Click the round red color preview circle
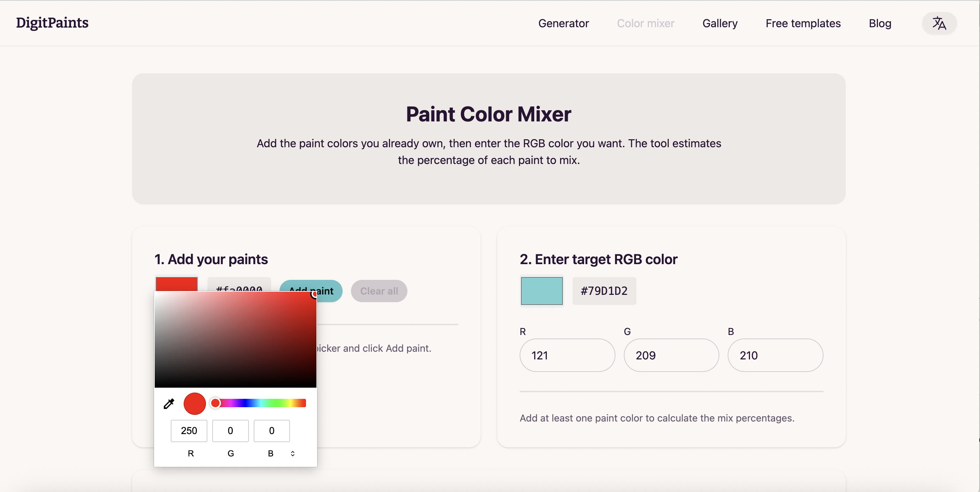Screen dimensions: 980x492 [194, 403]
